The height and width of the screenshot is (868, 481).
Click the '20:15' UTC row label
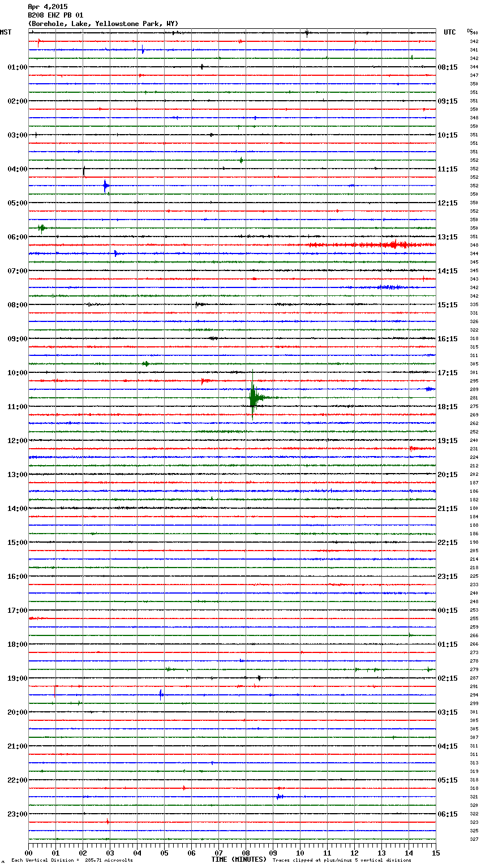[x=448, y=475]
